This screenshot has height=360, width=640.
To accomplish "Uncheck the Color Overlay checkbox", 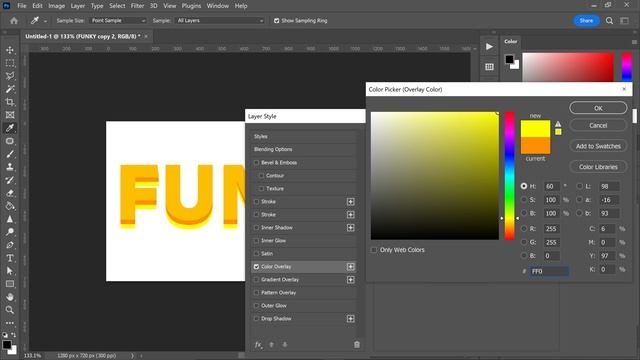I will [x=256, y=267].
